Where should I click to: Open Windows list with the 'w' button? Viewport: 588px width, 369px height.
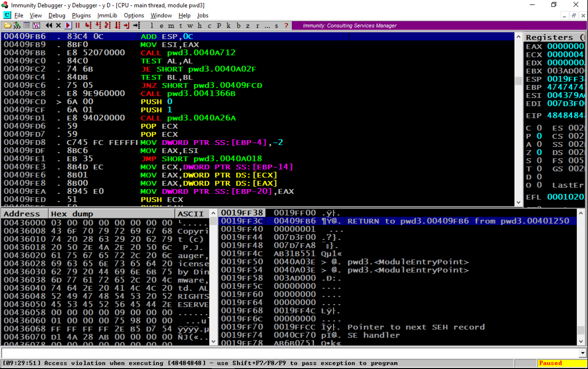point(191,25)
